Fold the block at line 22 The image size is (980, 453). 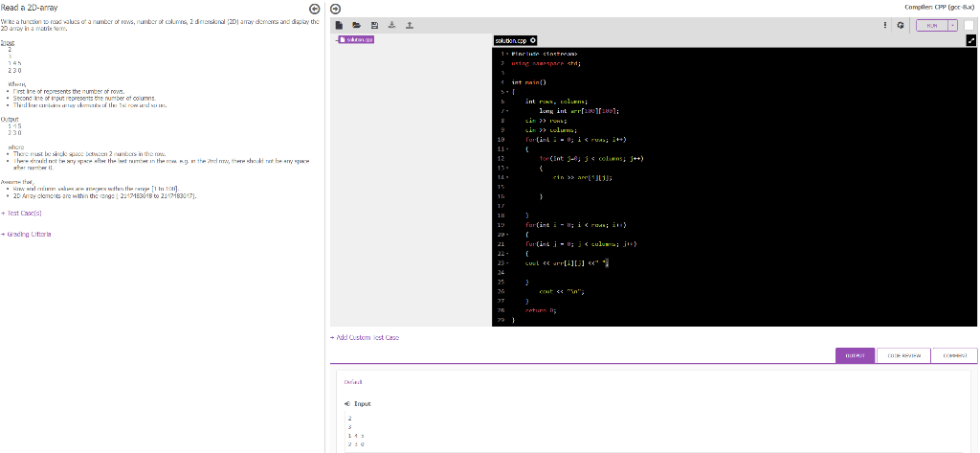[x=507, y=254]
